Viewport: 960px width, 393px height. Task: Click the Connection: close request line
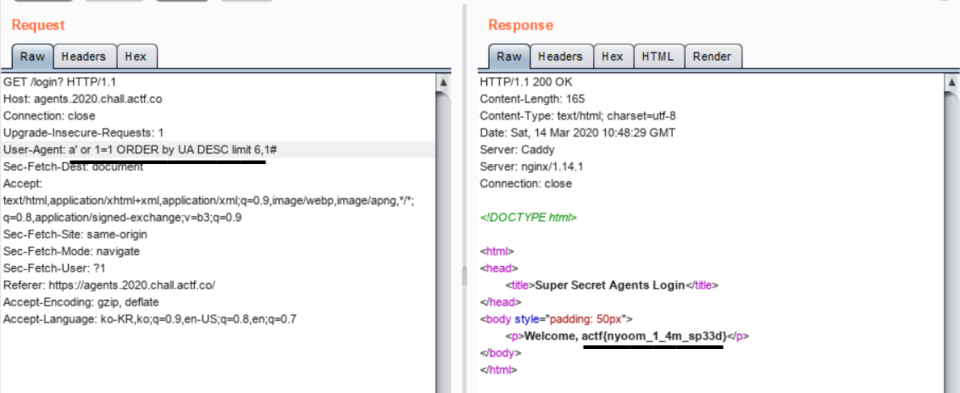[x=49, y=116]
